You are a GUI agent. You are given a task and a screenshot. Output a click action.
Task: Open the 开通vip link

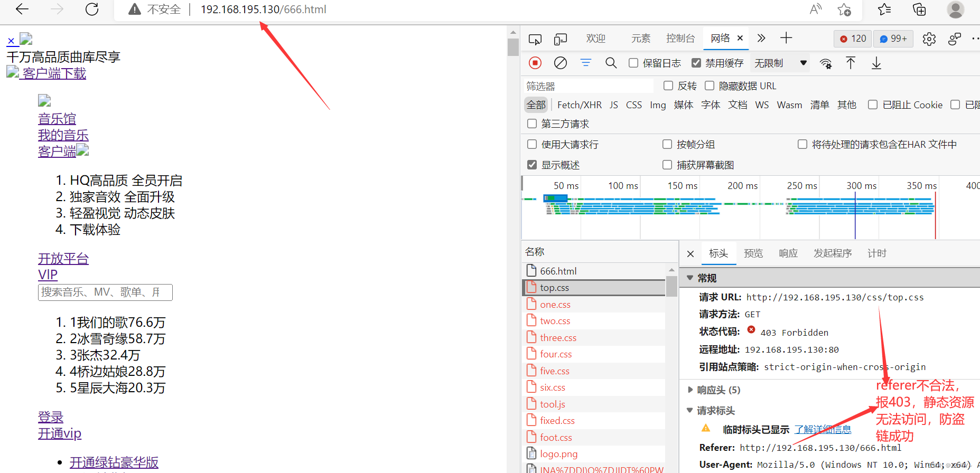point(60,433)
